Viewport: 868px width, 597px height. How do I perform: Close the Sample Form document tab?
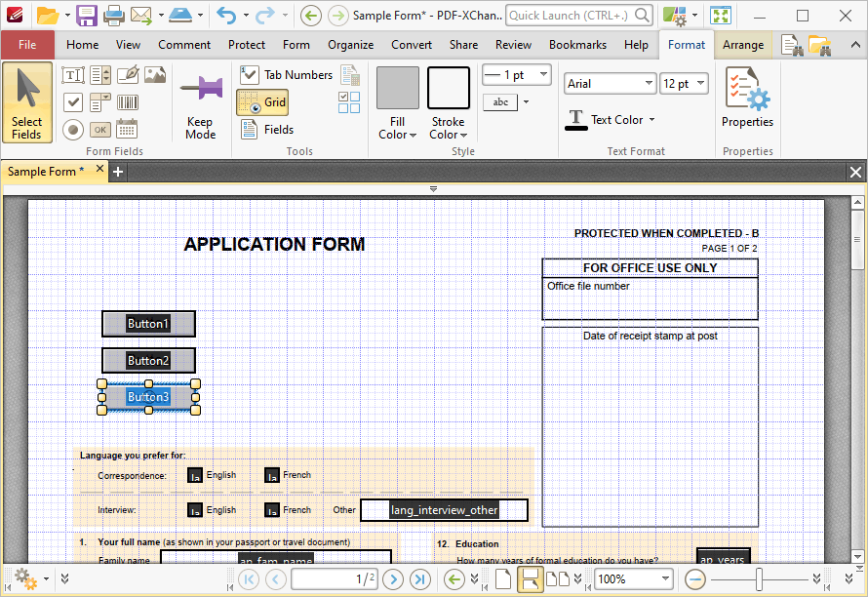pyautogui.click(x=99, y=169)
